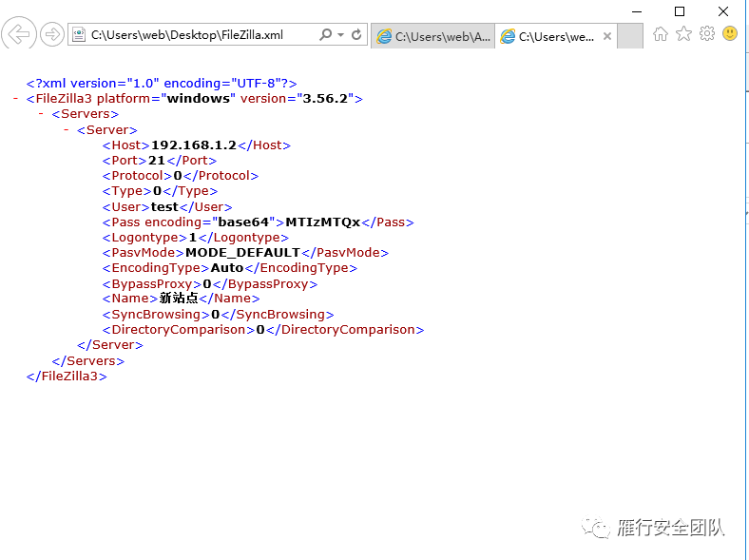This screenshot has width=749, height=560.
Task: Minimize the browser window
Action: point(636,11)
